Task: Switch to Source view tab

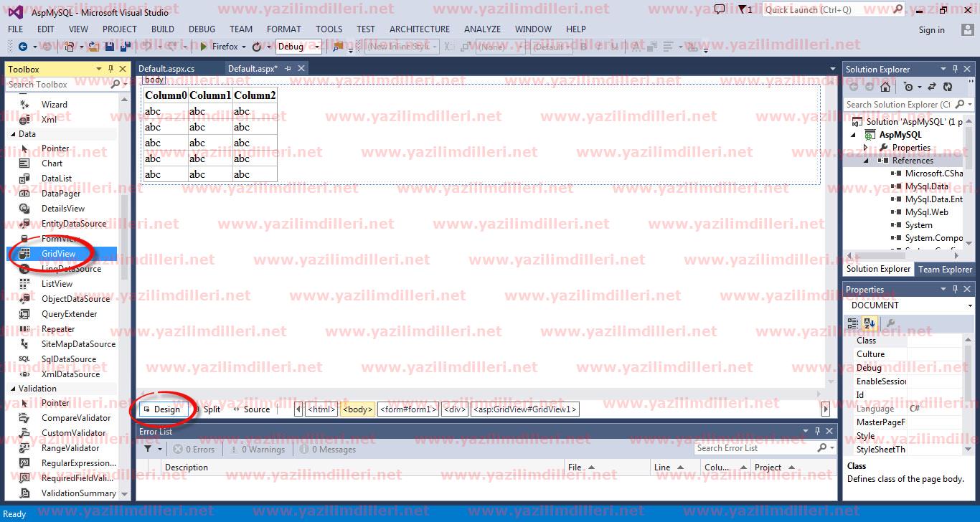Action: tap(251, 409)
